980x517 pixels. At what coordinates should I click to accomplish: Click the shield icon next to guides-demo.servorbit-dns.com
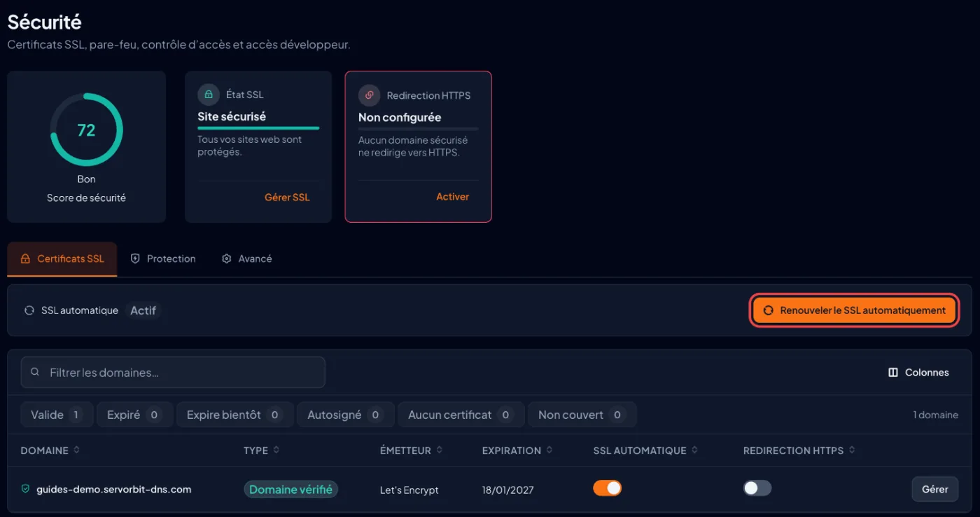click(26, 489)
